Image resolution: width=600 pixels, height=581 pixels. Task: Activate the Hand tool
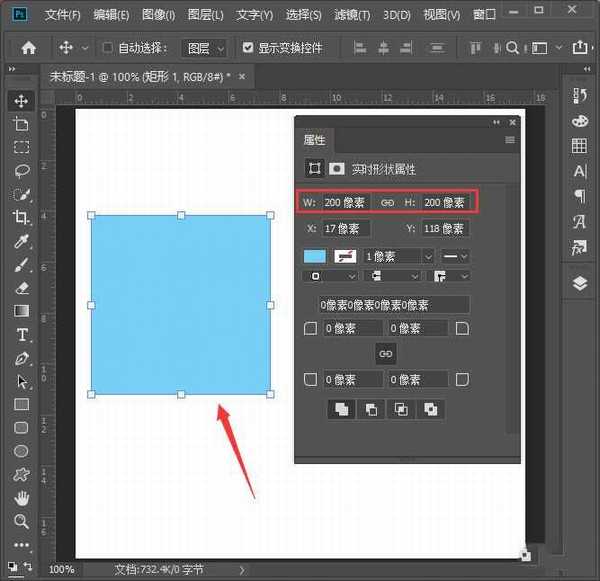(21, 498)
